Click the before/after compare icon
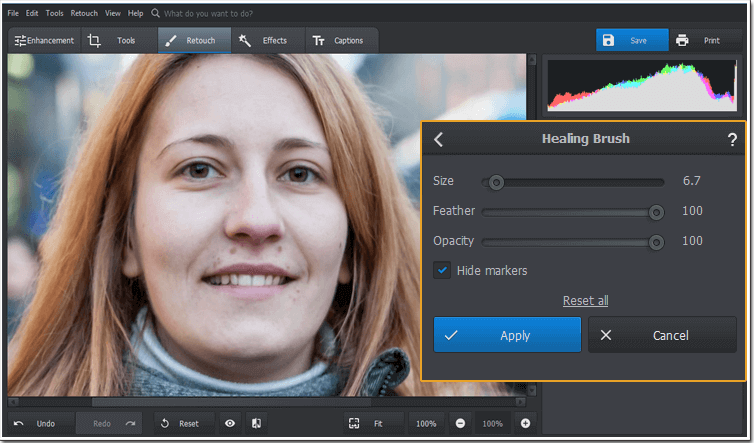Image resolution: width=754 pixels, height=443 pixels. pyautogui.click(x=256, y=423)
